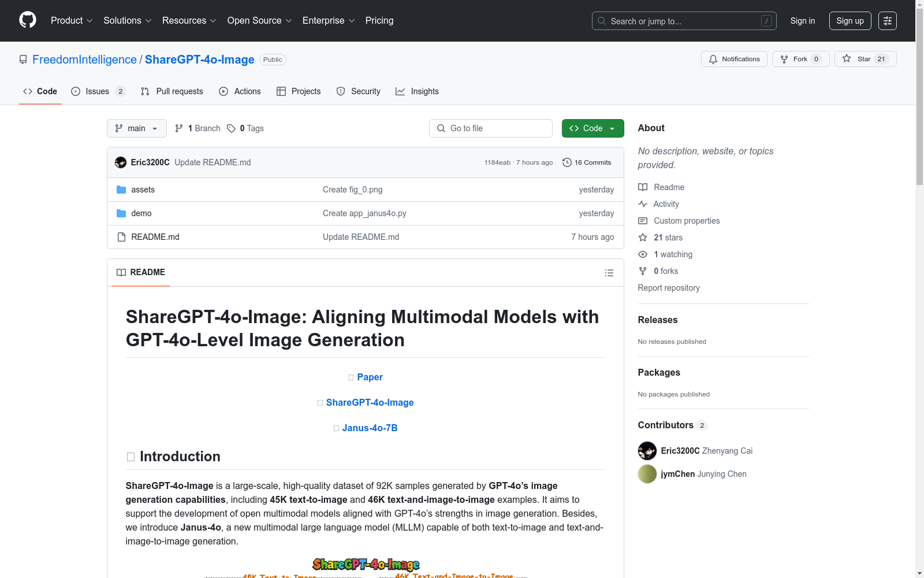This screenshot has height=578, width=924.
Task: Open the main branch dropdown
Action: click(137, 128)
